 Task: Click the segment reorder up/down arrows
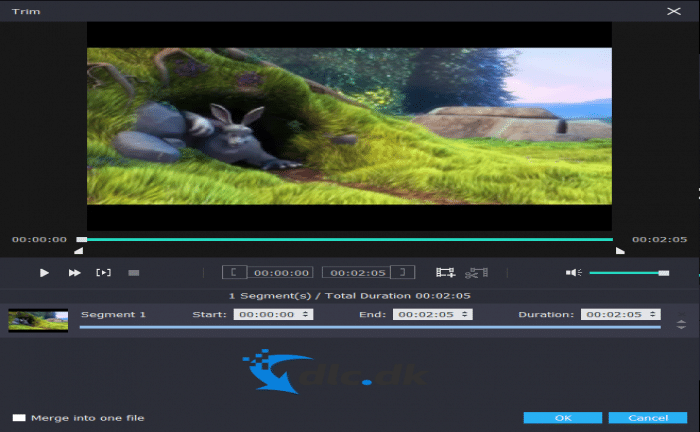point(681,324)
